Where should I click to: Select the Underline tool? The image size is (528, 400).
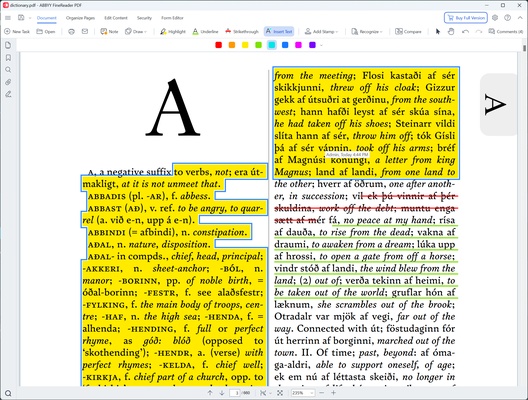click(x=205, y=31)
